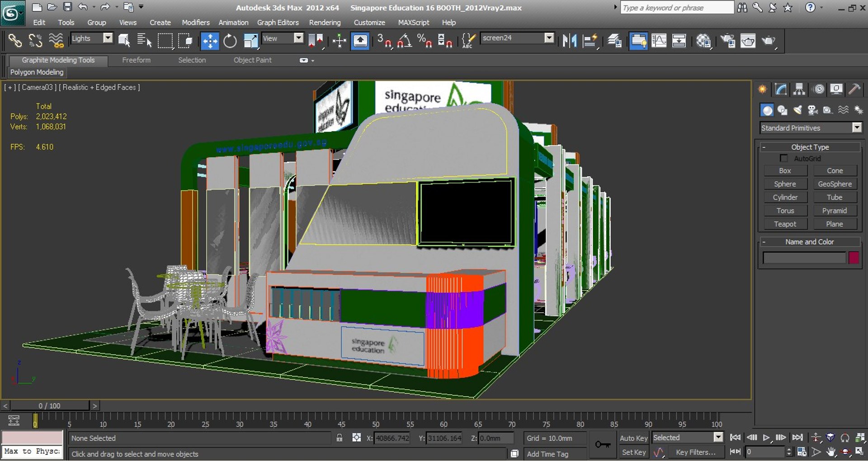Toggle Percent Snap
This screenshot has width=868, height=461.
click(x=425, y=41)
